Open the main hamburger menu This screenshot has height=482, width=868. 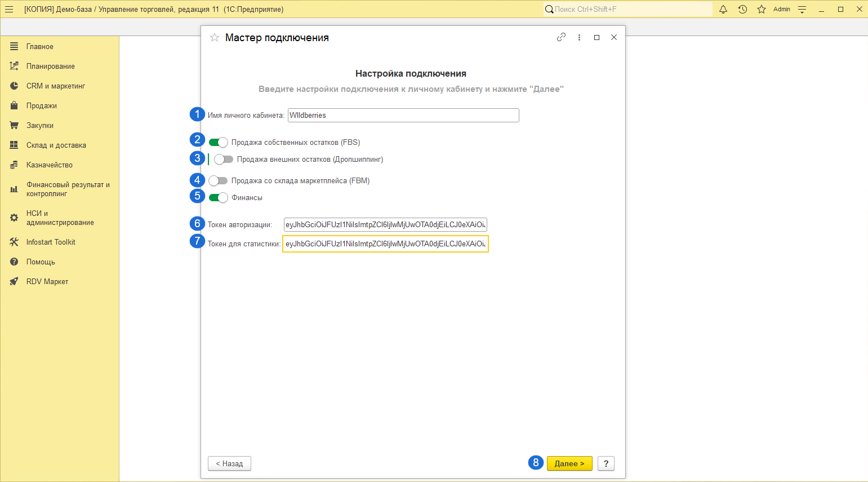(9, 9)
